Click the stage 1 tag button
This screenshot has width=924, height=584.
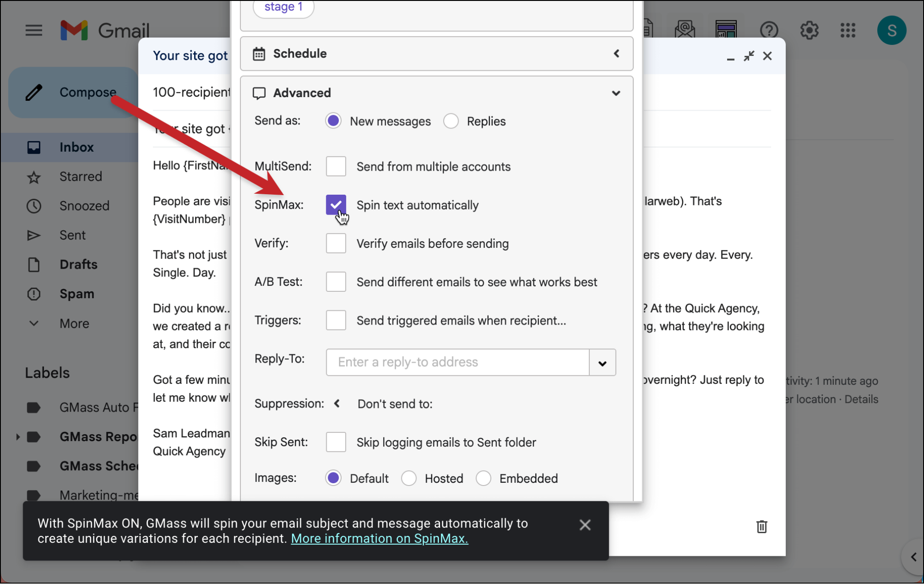(283, 7)
